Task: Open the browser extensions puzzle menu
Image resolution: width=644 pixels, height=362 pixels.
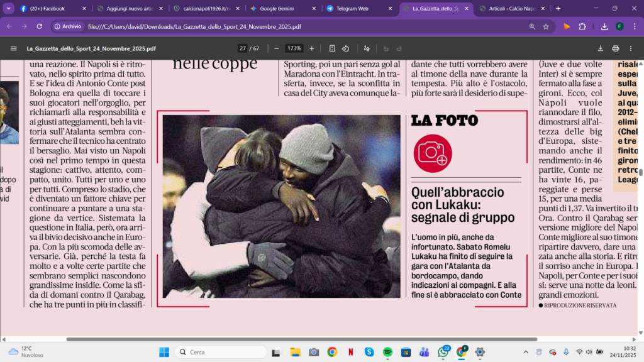Action: coord(582,26)
